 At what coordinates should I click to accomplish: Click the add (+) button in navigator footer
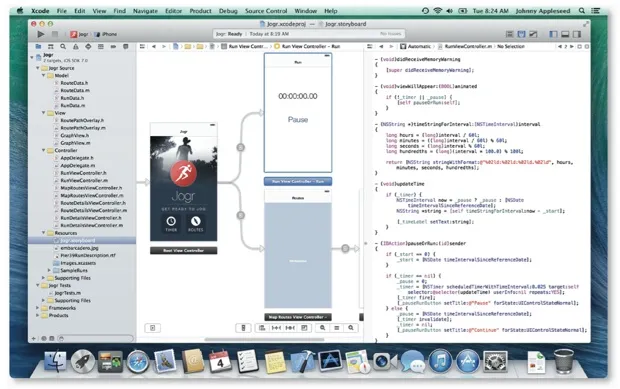34,339
